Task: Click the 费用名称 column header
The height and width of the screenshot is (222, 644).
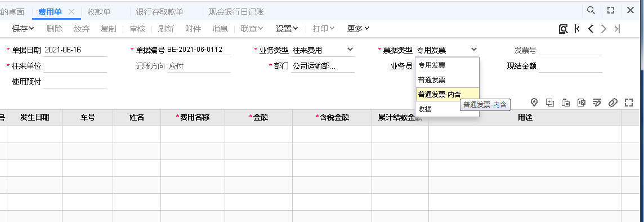Action: click(193, 118)
